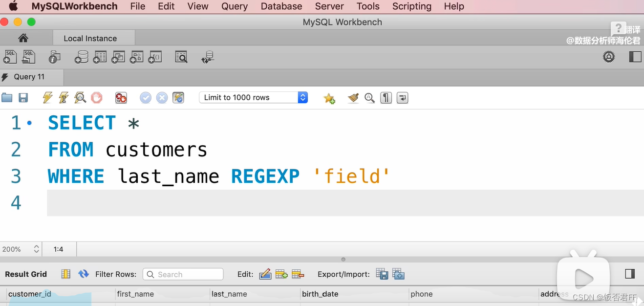Select the Query 11 tab
This screenshot has height=306, width=644.
pyautogui.click(x=32, y=77)
